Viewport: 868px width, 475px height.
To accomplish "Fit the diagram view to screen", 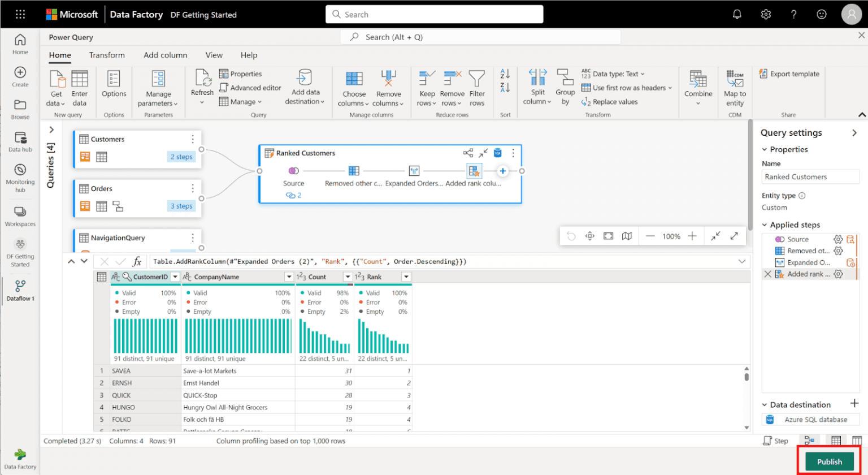I will [x=609, y=236].
